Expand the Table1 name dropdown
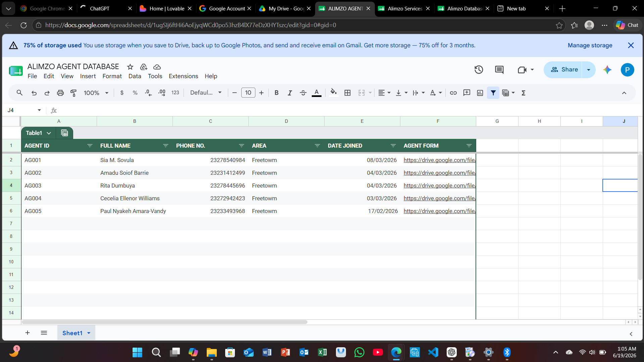The height and width of the screenshot is (362, 644). pyautogui.click(x=49, y=133)
